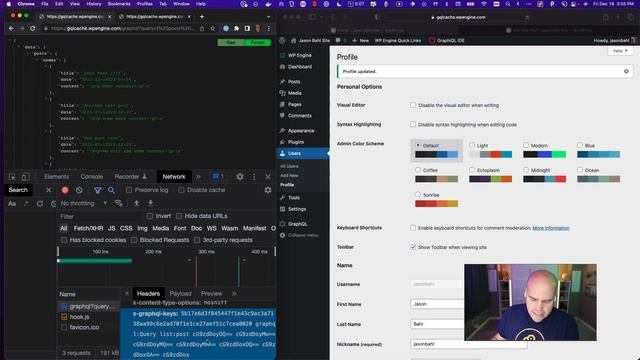Open the History menu in macOS menu bar
This screenshot has width=640, height=360.
coord(93,4)
